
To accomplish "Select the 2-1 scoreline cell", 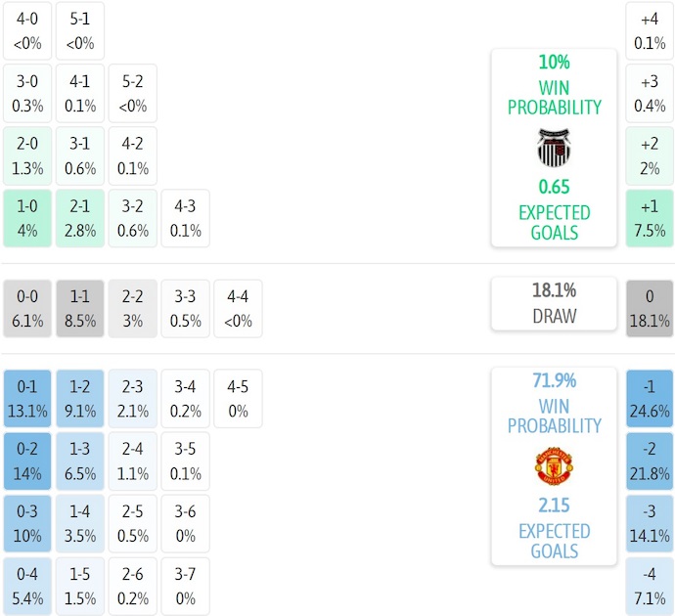I will pyautogui.click(x=80, y=218).
